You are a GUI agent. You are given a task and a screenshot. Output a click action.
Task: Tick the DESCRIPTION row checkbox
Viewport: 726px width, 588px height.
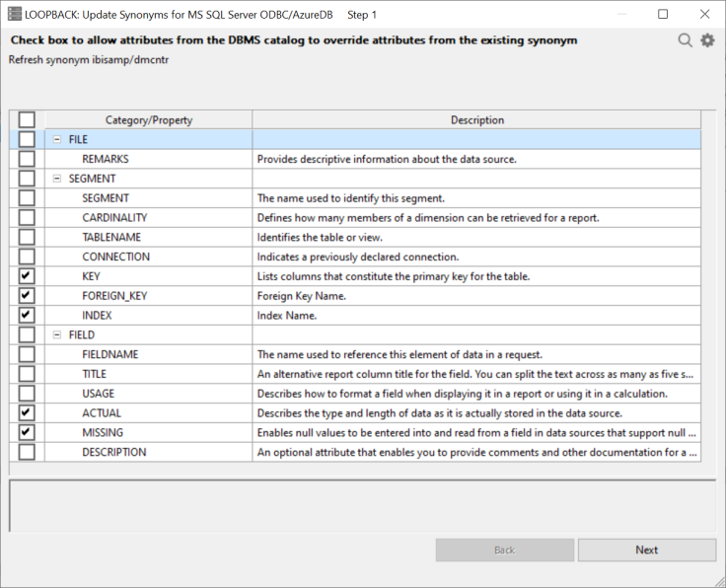click(27, 452)
